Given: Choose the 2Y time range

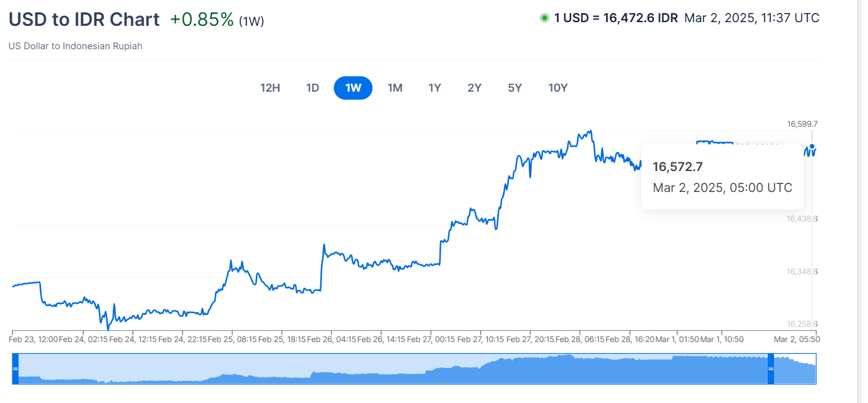Looking at the screenshot, I should [x=474, y=88].
